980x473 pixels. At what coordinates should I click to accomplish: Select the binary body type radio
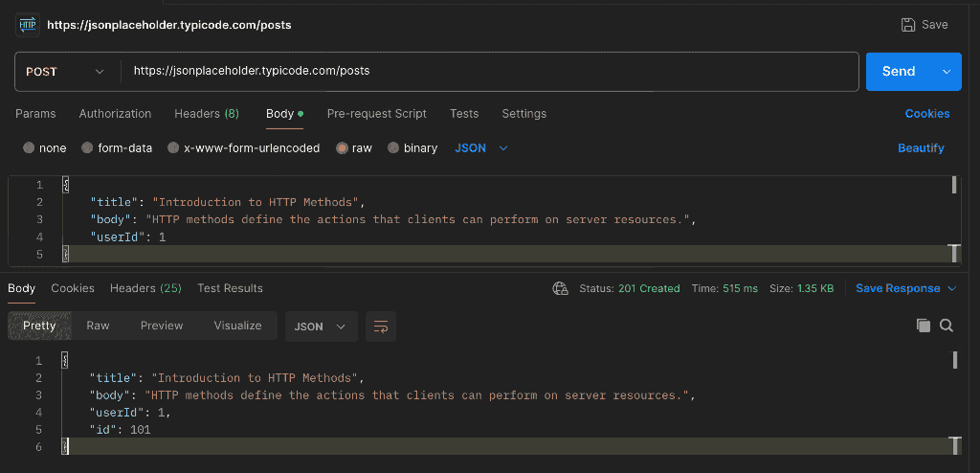pos(393,148)
